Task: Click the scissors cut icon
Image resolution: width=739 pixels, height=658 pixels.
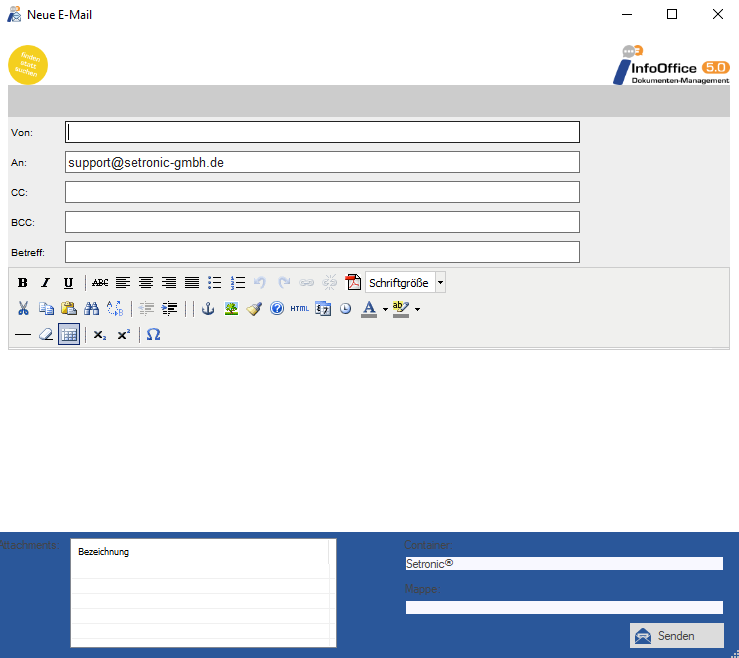Action: click(23, 309)
